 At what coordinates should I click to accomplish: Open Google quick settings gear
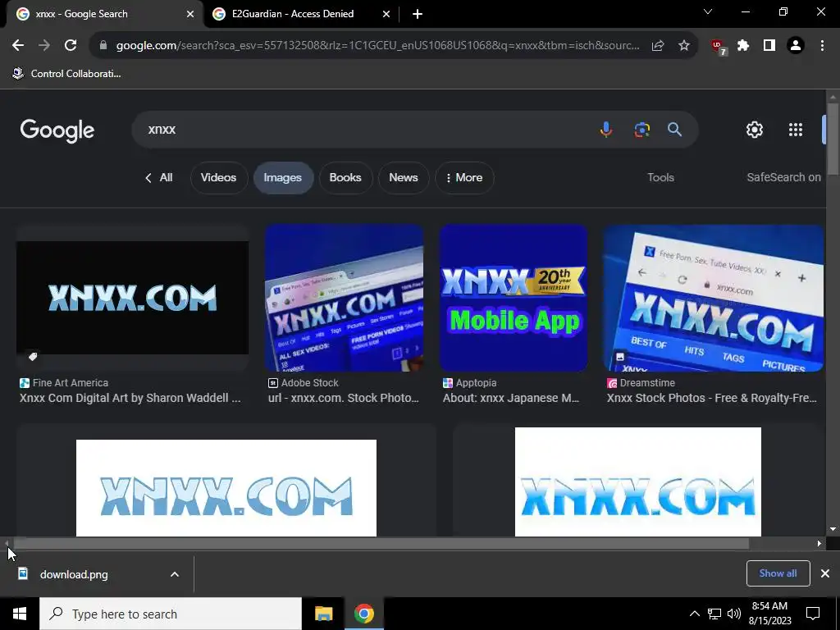coord(755,129)
